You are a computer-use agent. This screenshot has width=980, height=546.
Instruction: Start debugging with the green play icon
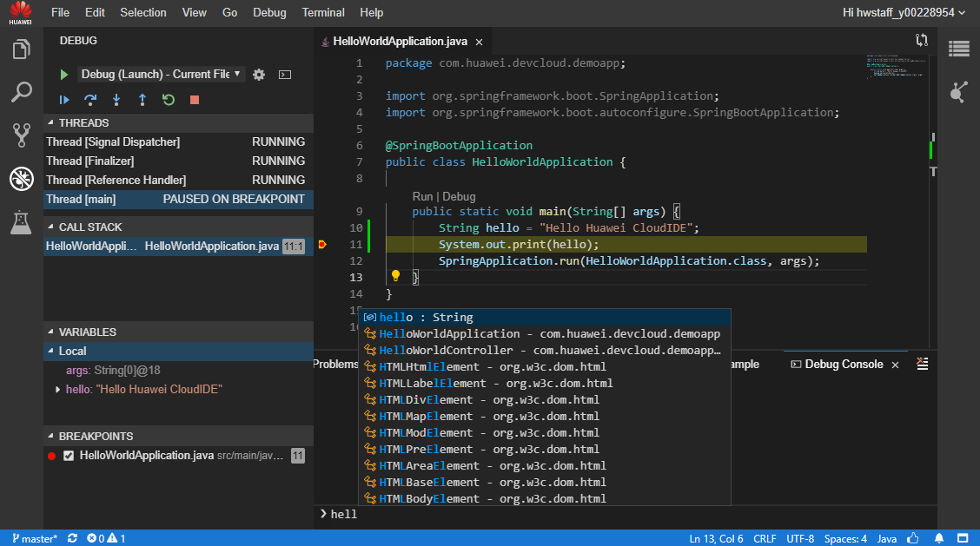click(63, 75)
